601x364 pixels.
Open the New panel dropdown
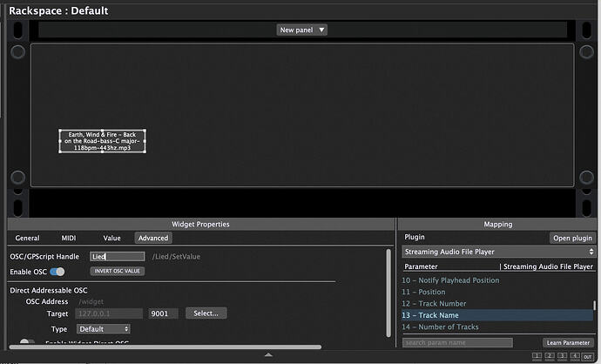[x=301, y=30]
